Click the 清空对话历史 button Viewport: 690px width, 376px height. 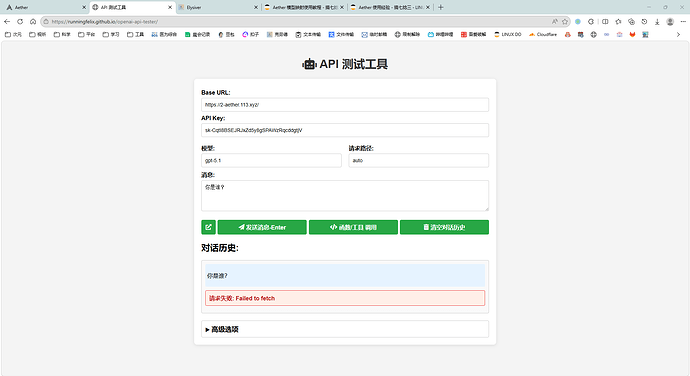[444, 227]
